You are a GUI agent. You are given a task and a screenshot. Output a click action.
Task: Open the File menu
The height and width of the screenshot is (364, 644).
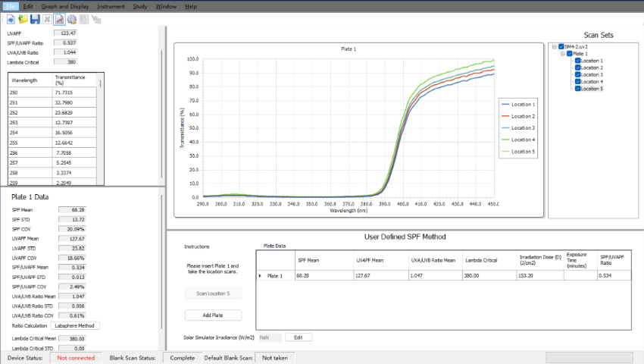tap(11, 6)
